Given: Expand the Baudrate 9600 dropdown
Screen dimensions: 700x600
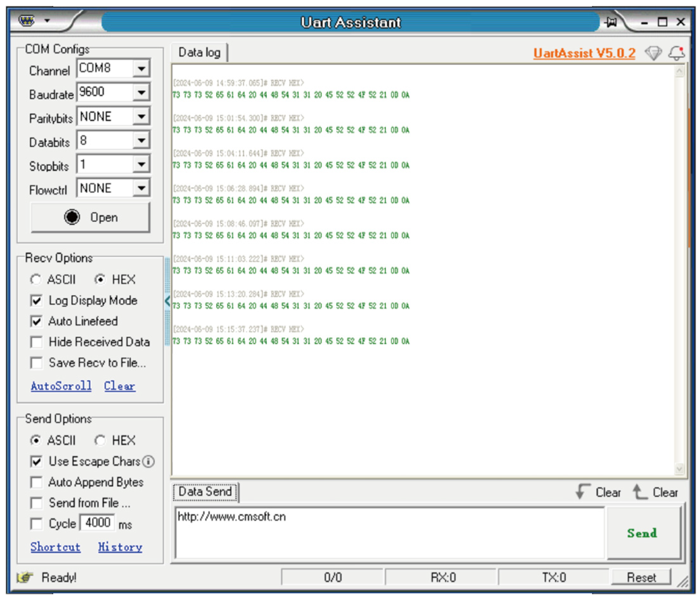Looking at the screenshot, I should pyautogui.click(x=141, y=92).
